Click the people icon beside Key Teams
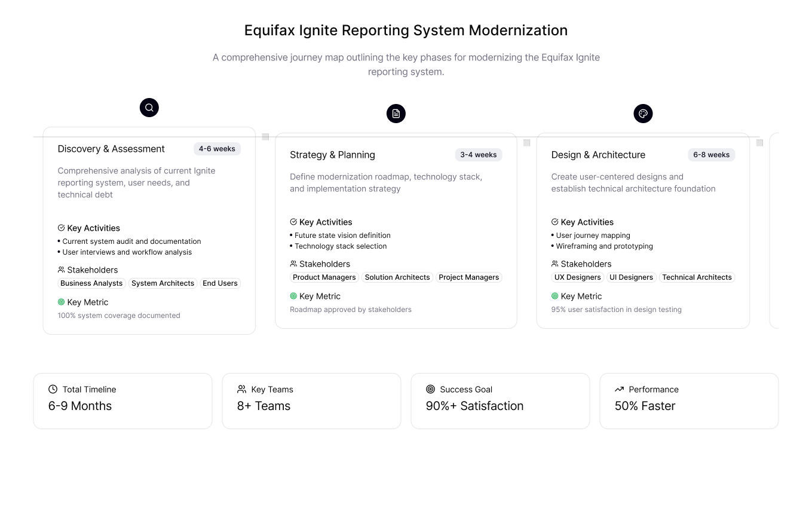 click(242, 389)
